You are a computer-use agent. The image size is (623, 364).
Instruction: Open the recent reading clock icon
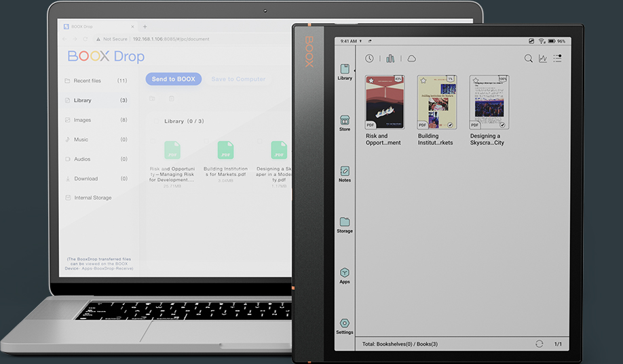(x=369, y=59)
